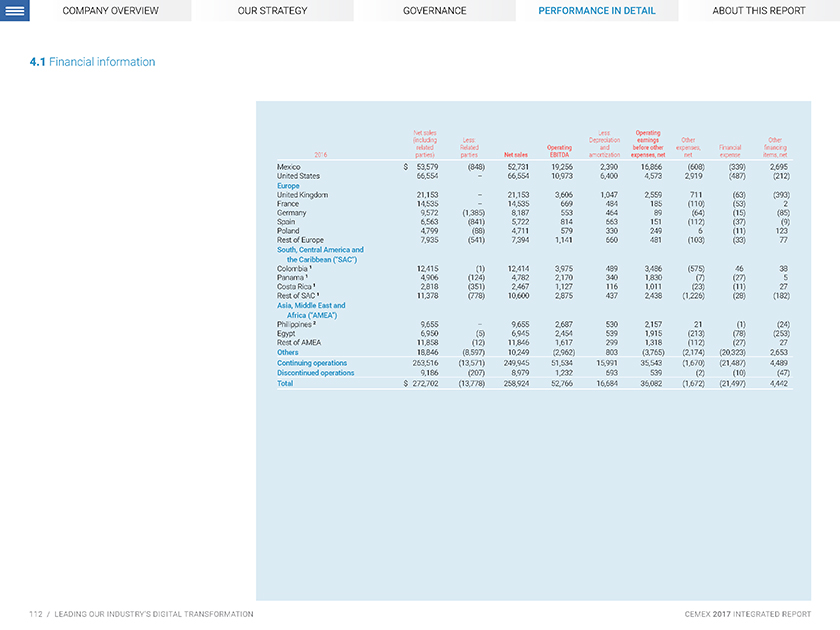The width and height of the screenshot is (840, 630).
Task: Click the Operating EBITDA column header
Action: point(559,151)
